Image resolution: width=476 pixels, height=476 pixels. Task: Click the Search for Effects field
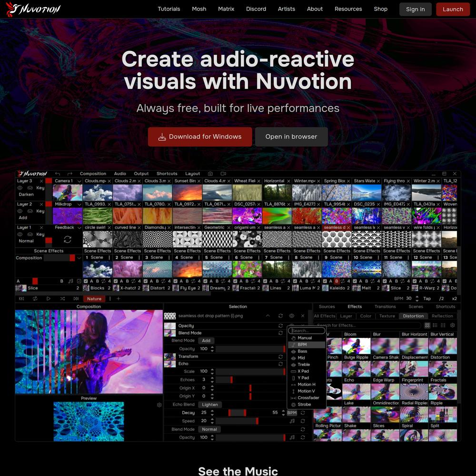367,326
